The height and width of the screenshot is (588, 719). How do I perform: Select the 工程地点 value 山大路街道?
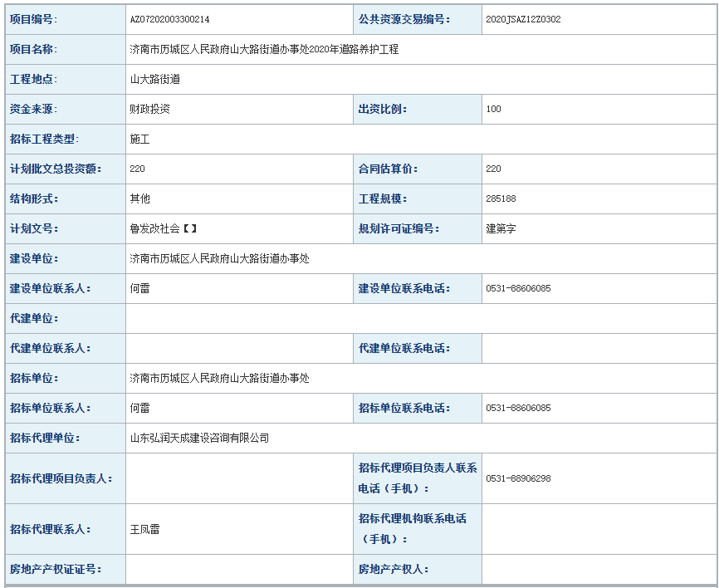click(154, 79)
